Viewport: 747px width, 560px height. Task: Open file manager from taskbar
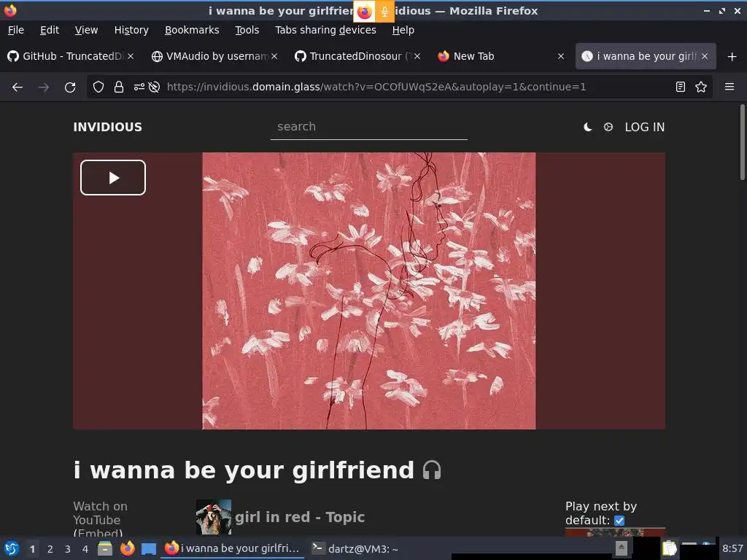(105, 548)
